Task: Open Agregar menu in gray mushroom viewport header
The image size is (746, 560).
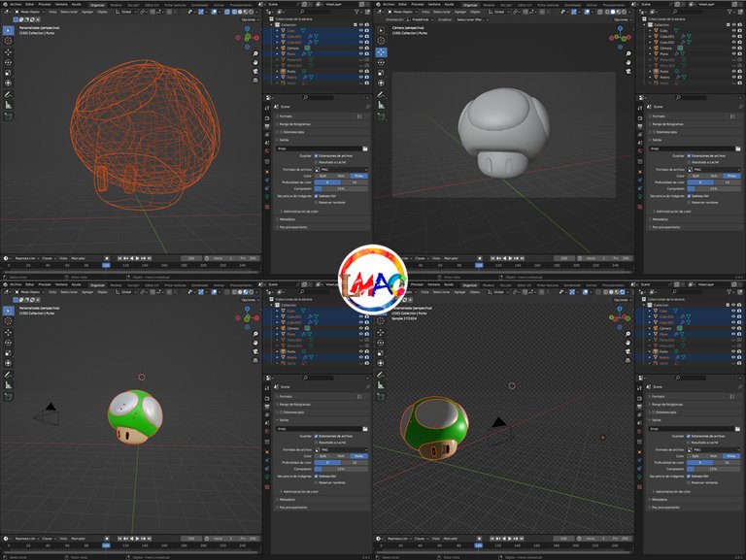Action: 460,12
